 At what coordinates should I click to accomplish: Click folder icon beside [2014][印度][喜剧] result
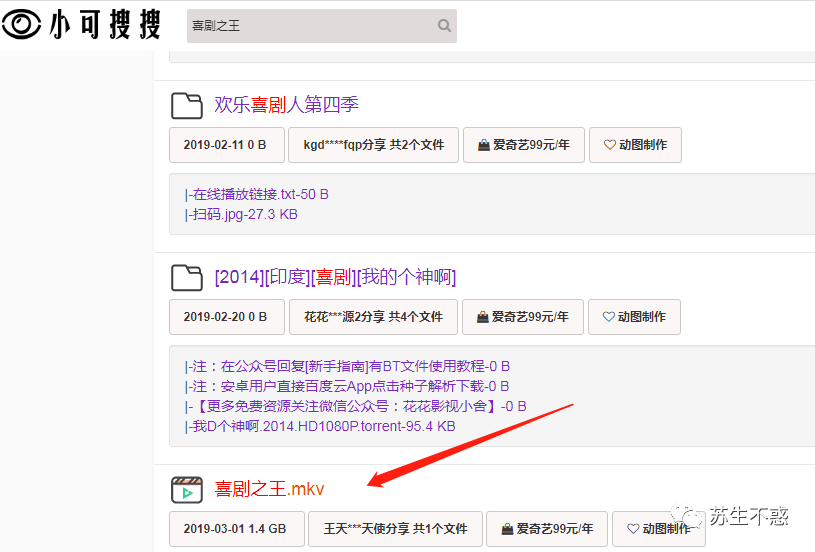coord(187,278)
